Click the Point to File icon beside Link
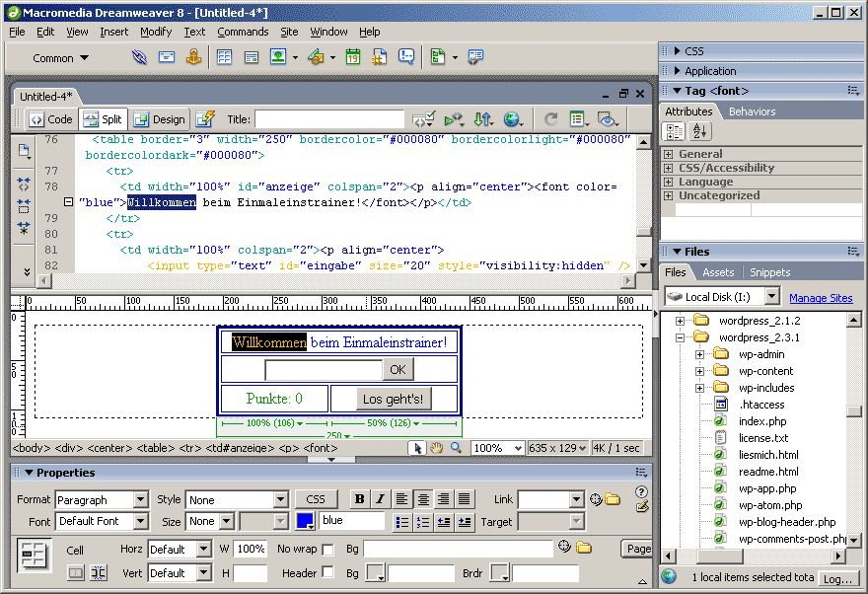 (595, 499)
